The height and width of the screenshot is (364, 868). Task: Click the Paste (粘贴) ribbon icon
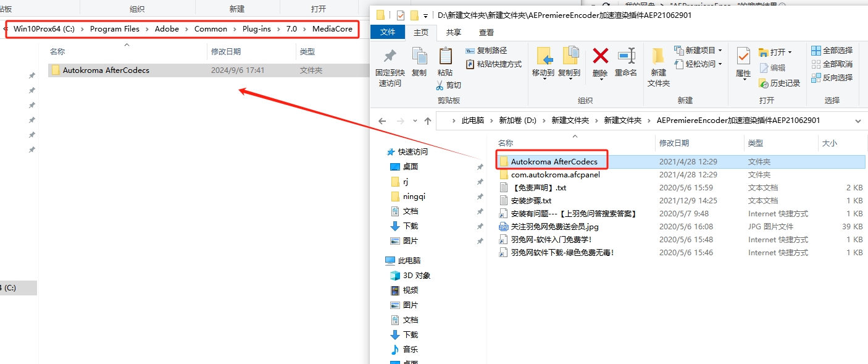coord(445,56)
